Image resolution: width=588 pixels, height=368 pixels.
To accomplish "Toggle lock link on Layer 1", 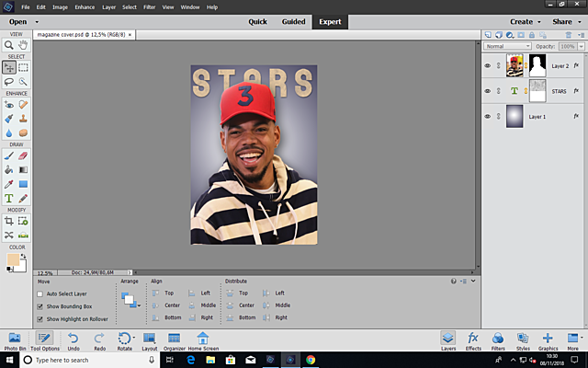I will (499, 117).
